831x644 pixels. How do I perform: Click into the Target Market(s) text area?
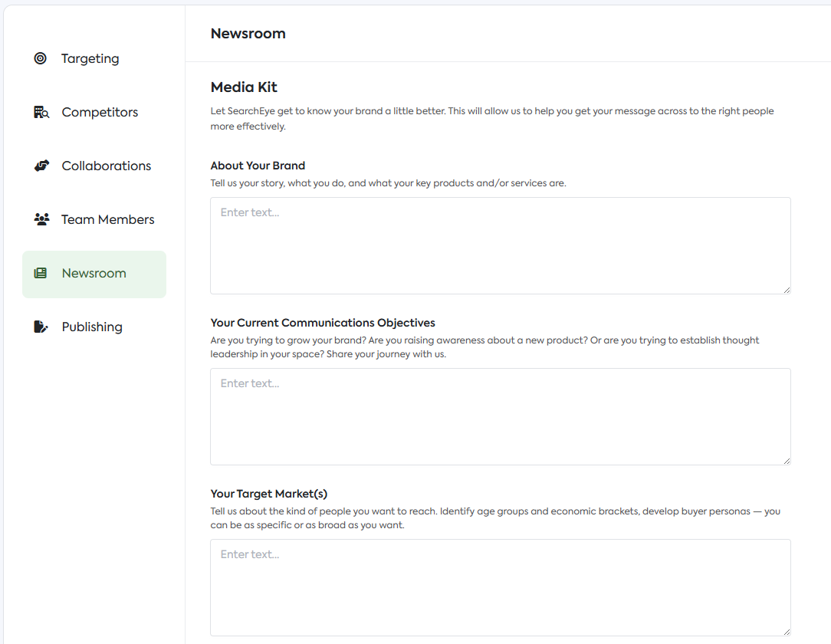point(500,587)
